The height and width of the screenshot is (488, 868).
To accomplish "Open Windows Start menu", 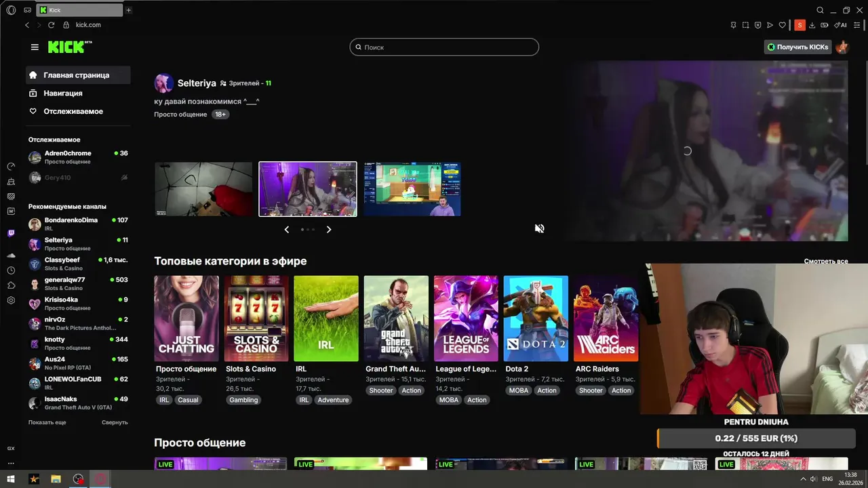I will pyautogui.click(x=11, y=479).
